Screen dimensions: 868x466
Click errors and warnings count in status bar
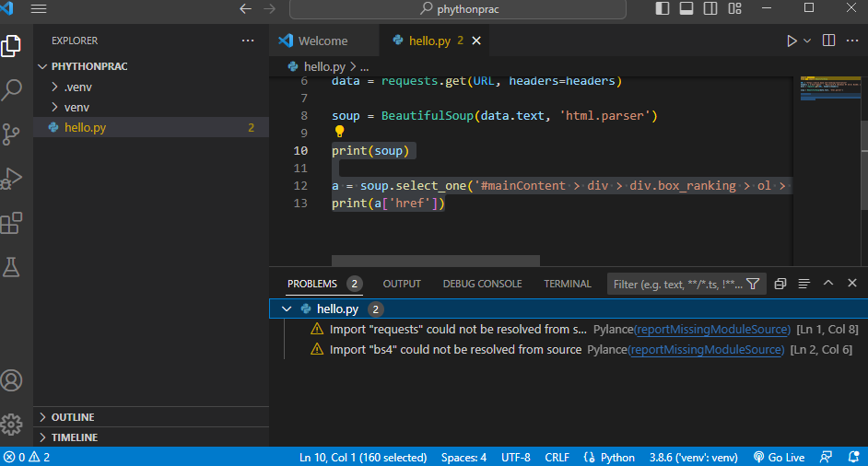[x=27, y=457]
